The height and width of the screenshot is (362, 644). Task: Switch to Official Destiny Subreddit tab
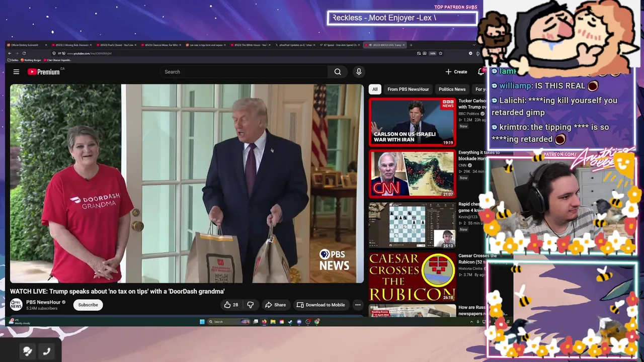click(x=27, y=45)
